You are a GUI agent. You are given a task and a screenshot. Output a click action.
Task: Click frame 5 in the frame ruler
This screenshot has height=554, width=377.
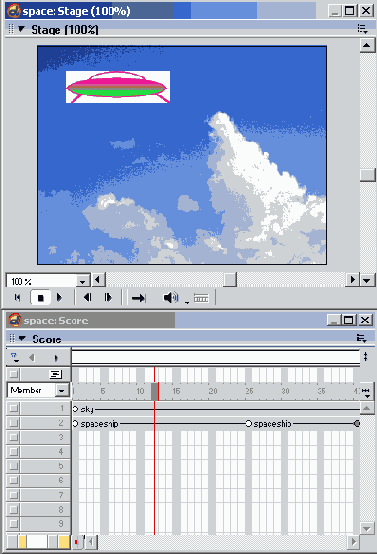pos(102,391)
